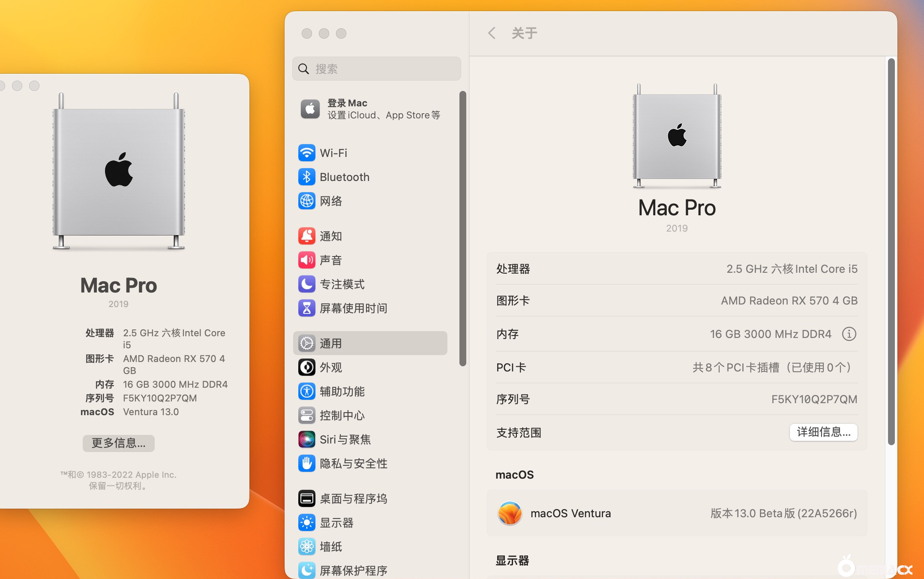Select the 控制中心 icon
This screenshot has width=924, height=579.
tap(307, 415)
